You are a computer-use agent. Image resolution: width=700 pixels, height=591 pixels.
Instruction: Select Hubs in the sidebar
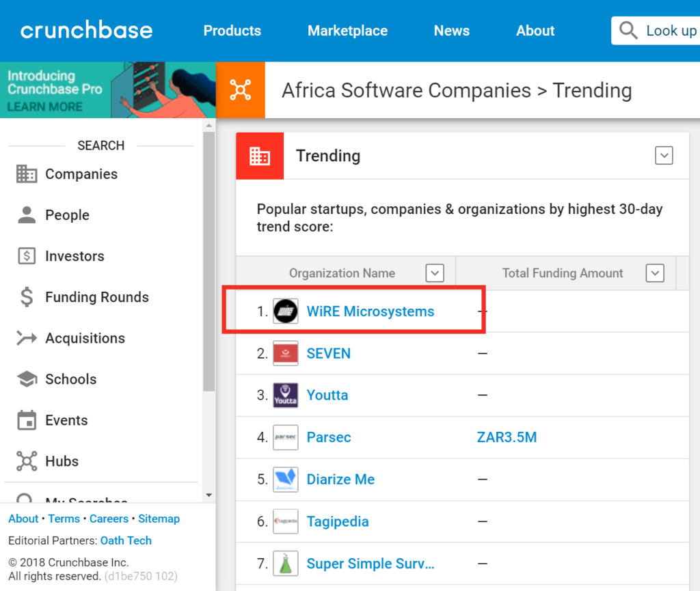click(x=62, y=461)
